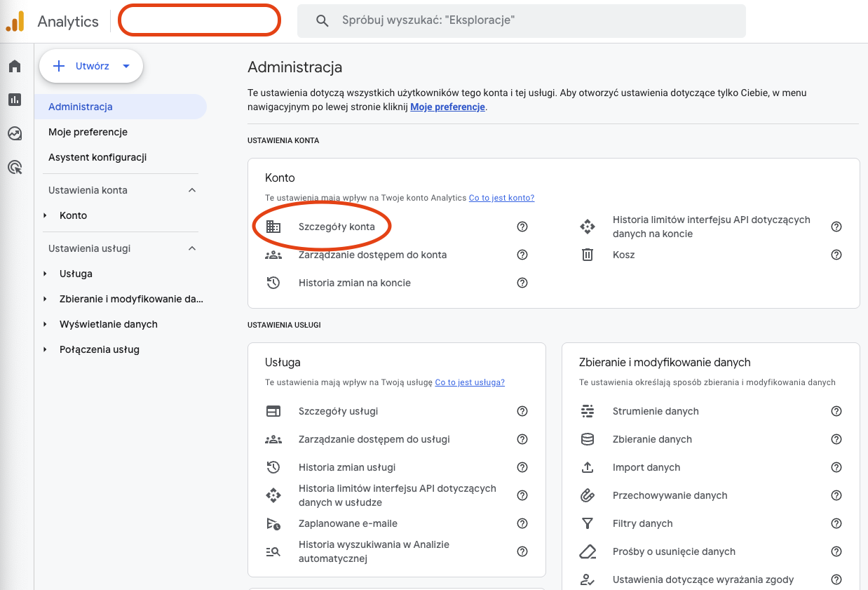Screen dimensions: 868x590
Task: Select Moje preferencje in the sidebar
Action: tap(88, 132)
